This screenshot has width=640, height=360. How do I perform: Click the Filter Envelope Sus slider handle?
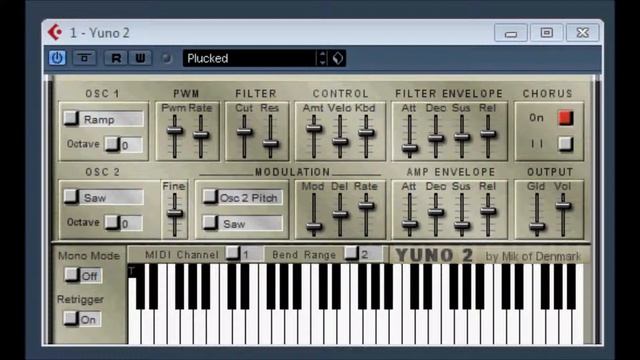(462, 137)
